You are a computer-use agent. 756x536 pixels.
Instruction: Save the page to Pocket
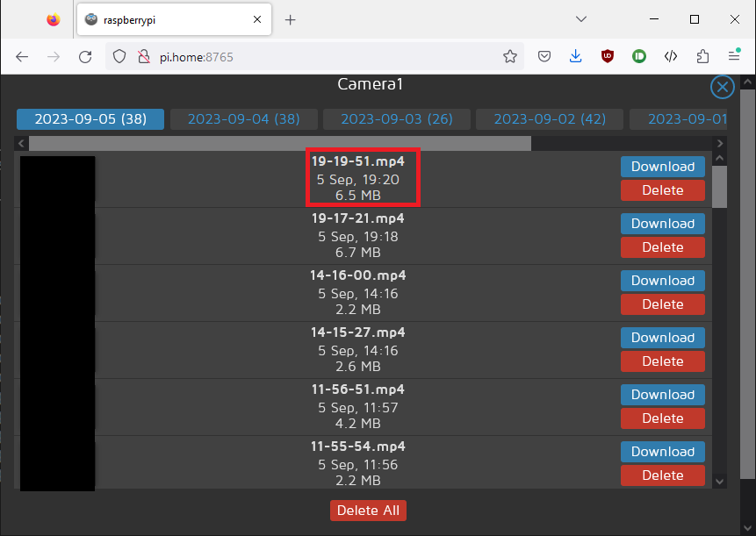544,56
